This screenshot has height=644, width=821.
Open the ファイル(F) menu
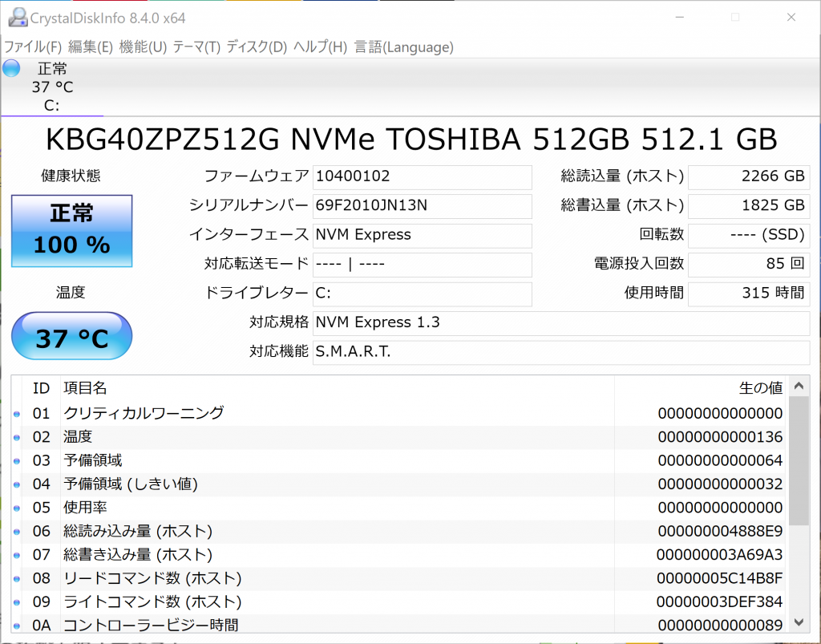[33, 47]
